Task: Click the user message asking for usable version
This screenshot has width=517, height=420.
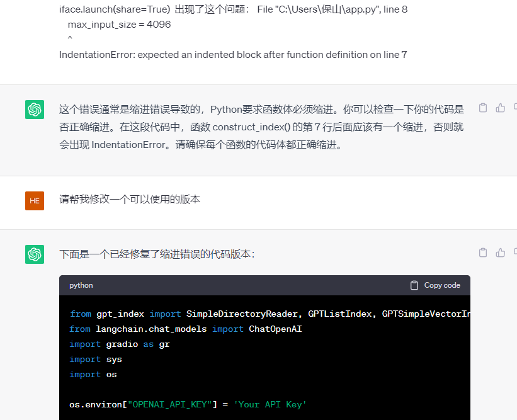Action: point(130,199)
